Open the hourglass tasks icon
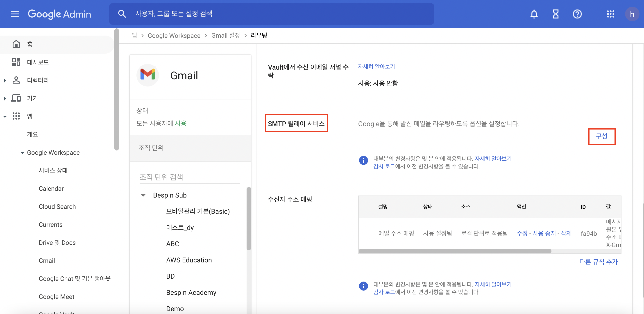The width and height of the screenshot is (644, 314). [556, 14]
